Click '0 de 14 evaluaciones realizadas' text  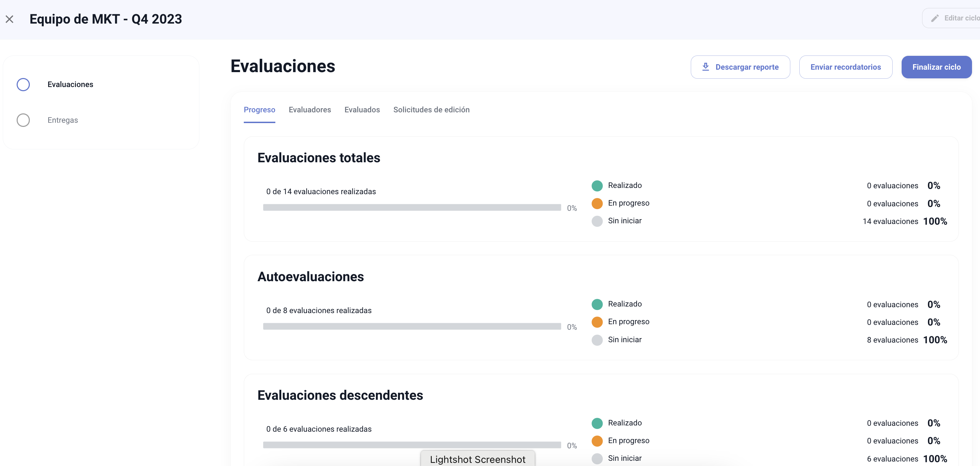click(321, 192)
